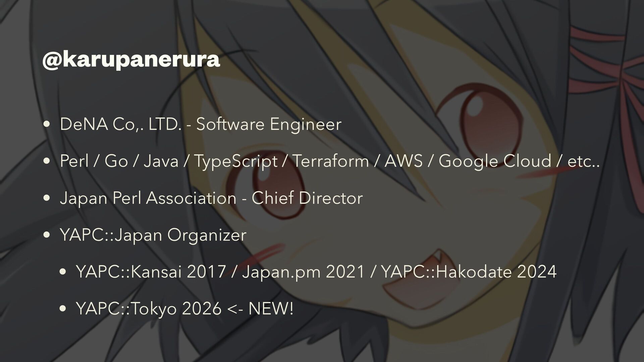Screen dimensions: 644x362
Task: Click Google Cloud in the skills line
Action: tap(495, 162)
